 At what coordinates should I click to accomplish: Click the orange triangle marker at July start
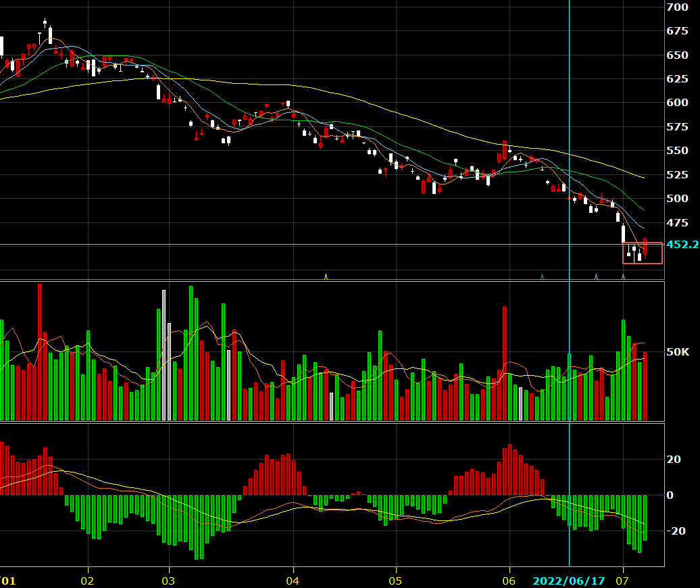[x=623, y=277]
